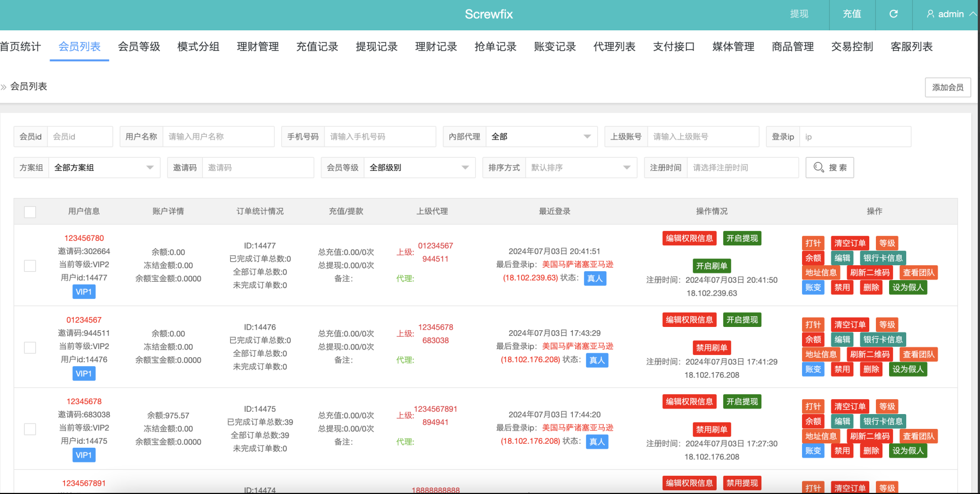Check the row checkbox for user 12345678

tap(30, 429)
